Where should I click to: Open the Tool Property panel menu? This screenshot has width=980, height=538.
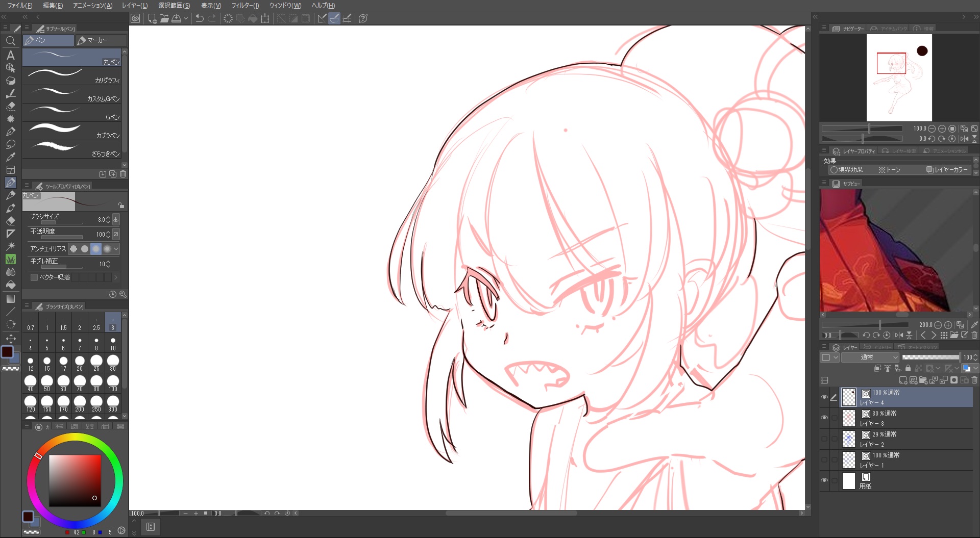pos(27,186)
